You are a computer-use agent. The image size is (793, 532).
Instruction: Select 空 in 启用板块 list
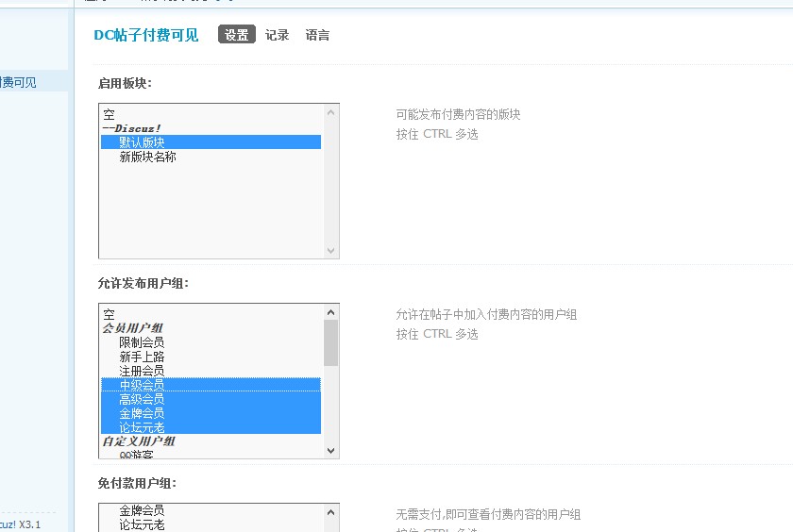211,115
